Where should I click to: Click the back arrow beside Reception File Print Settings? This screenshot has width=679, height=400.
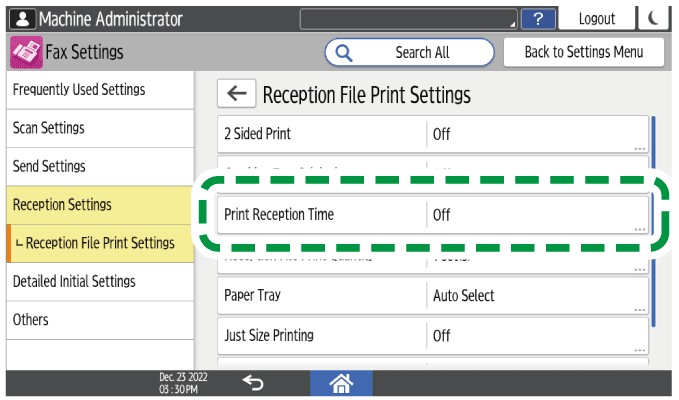[x=236, y=94]
